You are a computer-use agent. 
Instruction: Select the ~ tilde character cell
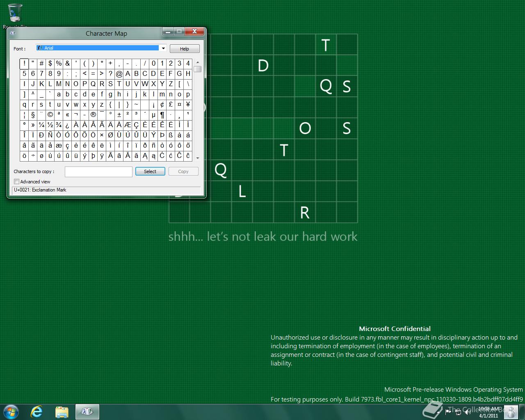click(x=136, y=104)
